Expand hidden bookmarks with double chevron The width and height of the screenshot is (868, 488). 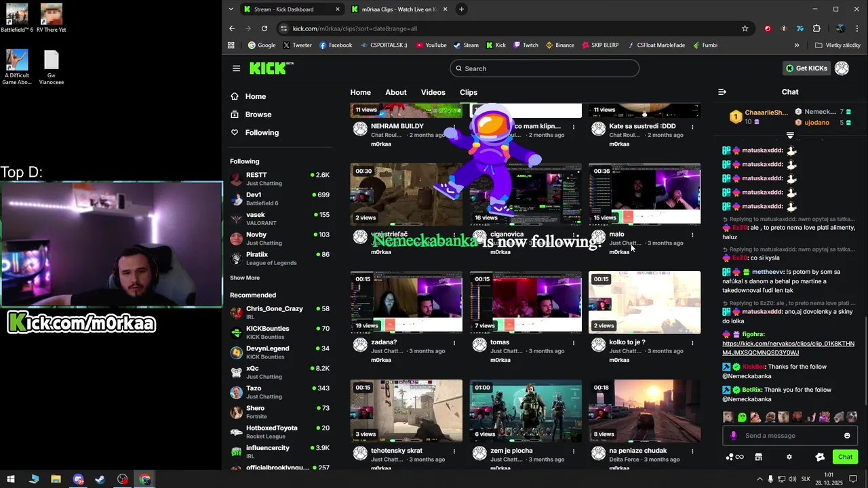pos(797,45)
